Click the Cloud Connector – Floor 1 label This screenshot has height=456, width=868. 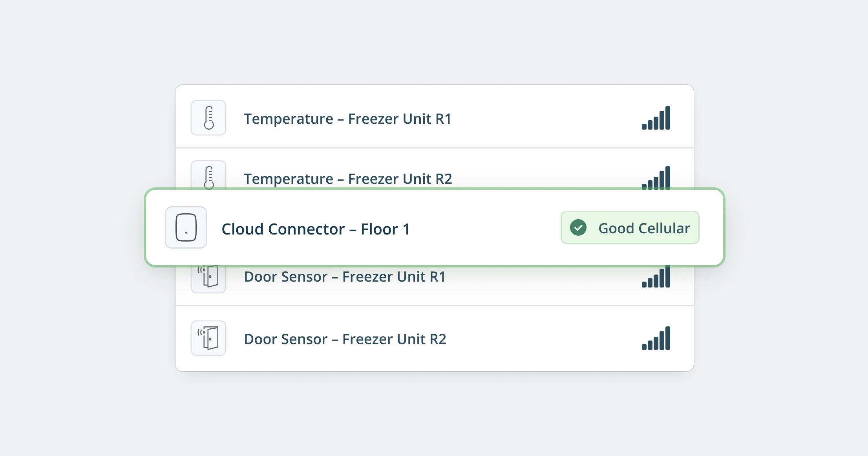pos(316,229)
